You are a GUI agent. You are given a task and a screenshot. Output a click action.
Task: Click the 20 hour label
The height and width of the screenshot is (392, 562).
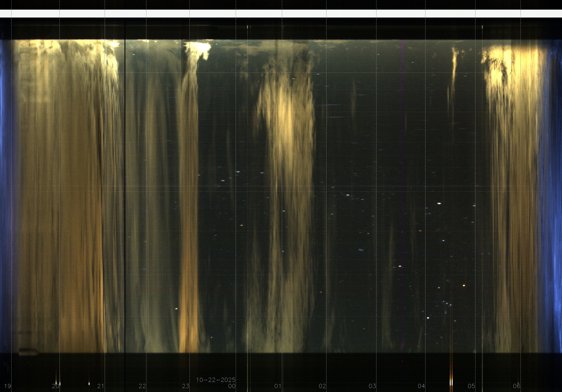[x=56, y=386]
